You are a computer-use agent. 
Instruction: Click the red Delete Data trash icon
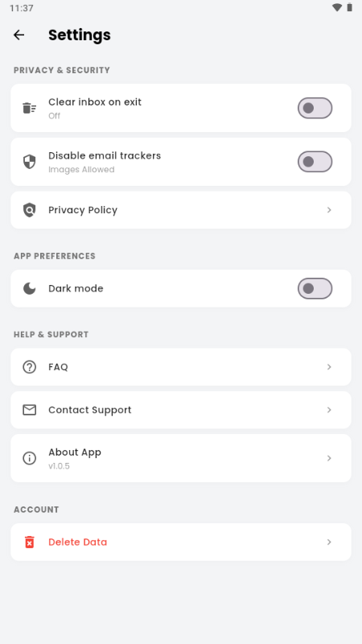tap(29, 542)
